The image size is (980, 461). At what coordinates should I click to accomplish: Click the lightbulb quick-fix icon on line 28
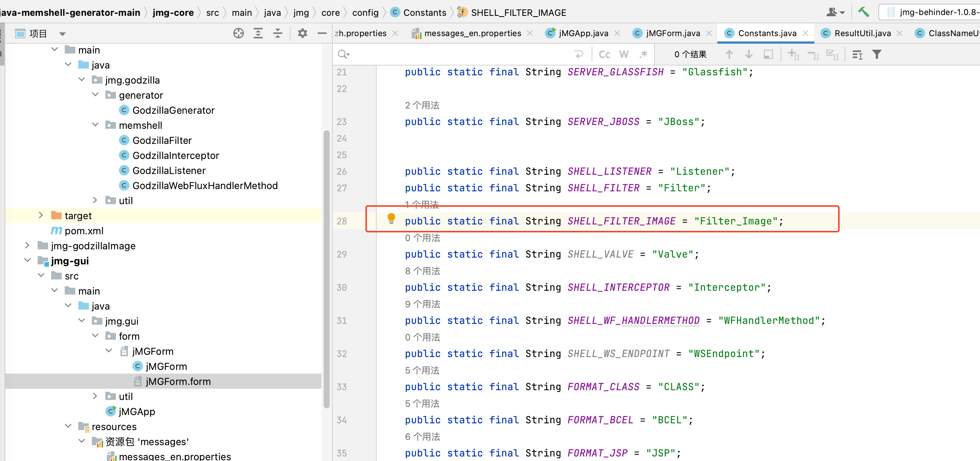(x=391, y=218)
